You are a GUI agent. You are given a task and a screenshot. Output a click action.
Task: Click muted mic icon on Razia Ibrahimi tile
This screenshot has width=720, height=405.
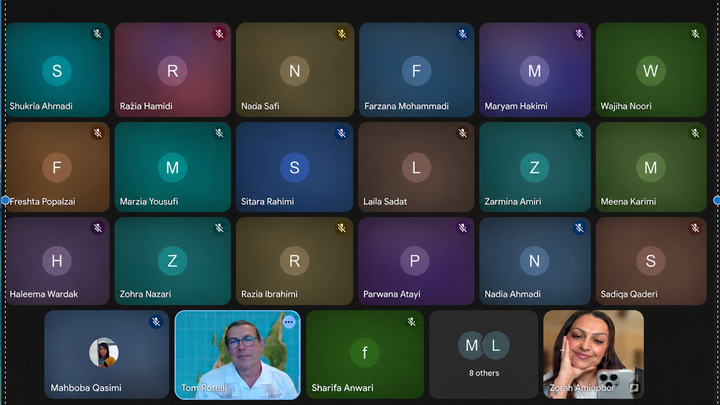(342, 228)
